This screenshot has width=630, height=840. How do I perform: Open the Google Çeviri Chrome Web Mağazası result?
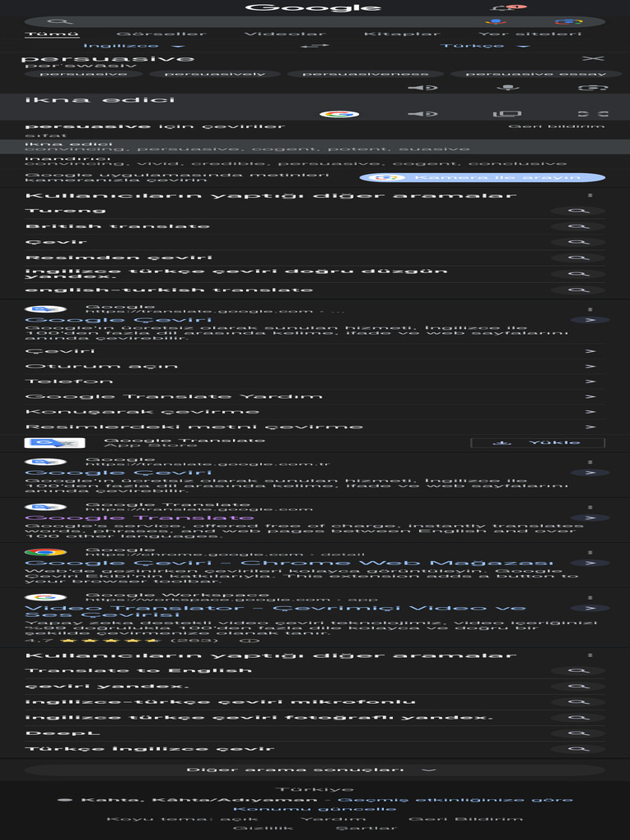coord(290,563)
